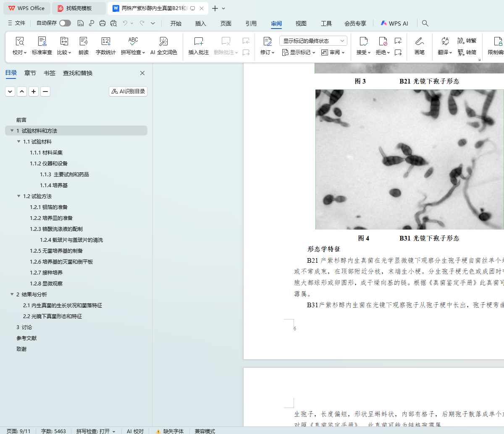Close the navigation side panel
Screen dimensions: 504x434
142,73
